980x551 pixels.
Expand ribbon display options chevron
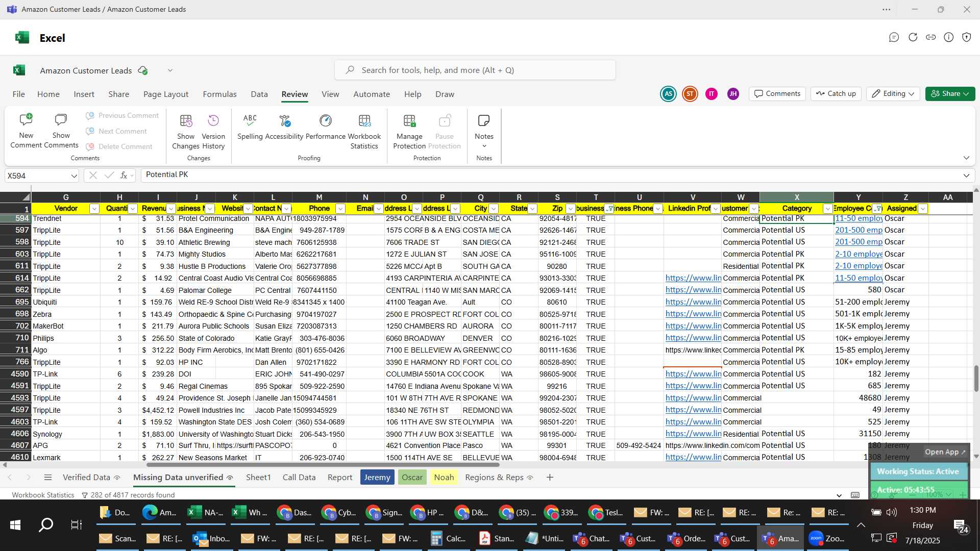point(966,158)
